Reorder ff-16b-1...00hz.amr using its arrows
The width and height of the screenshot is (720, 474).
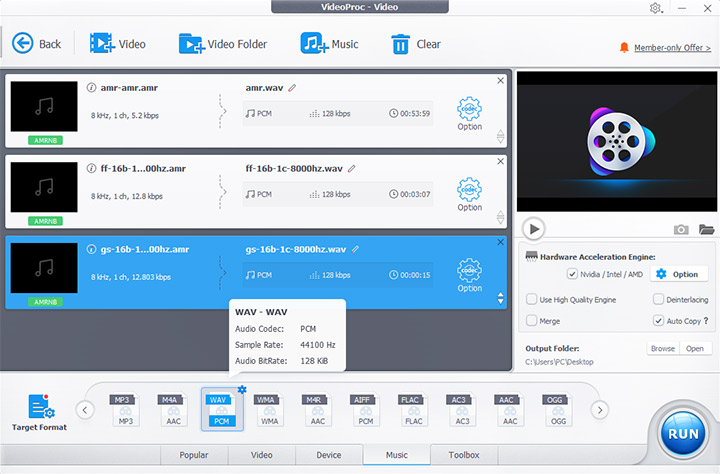point(501,217)
